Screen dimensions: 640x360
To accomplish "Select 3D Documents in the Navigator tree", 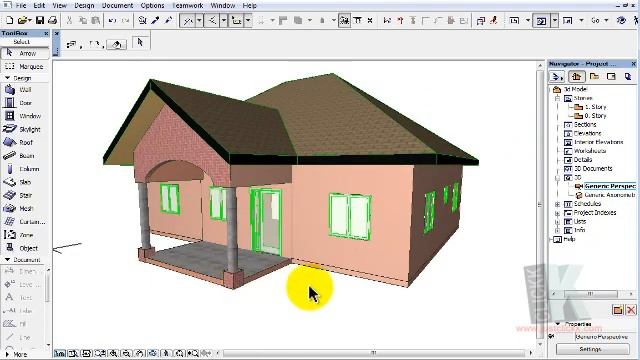I will pyautogui.click(x=593, y=169).
